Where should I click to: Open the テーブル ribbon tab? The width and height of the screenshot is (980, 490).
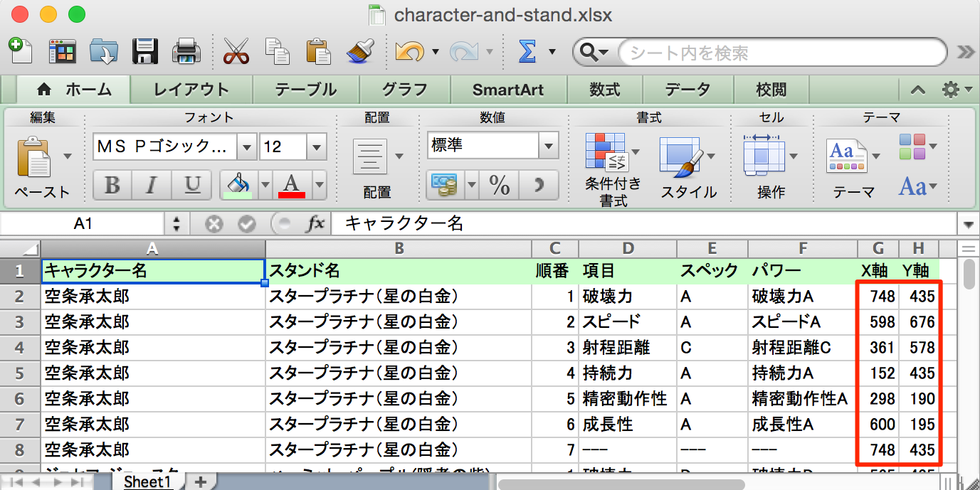(x=306, y=90)
